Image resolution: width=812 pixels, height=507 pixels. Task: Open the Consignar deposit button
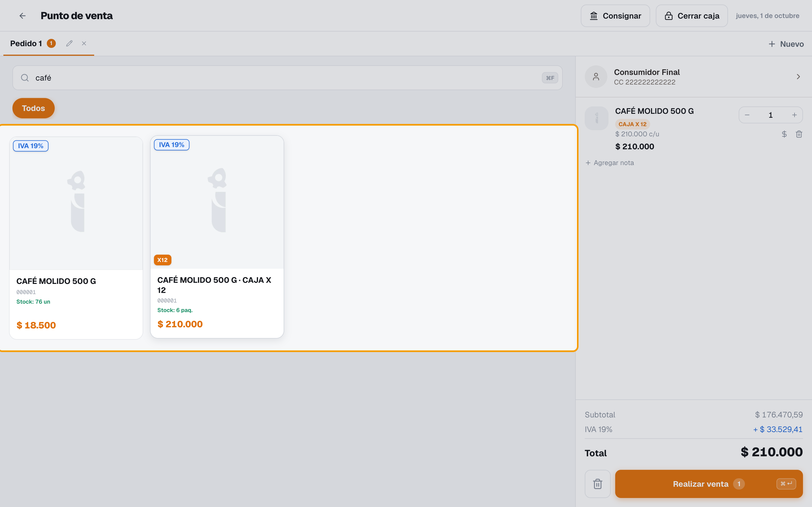point(615,16)
